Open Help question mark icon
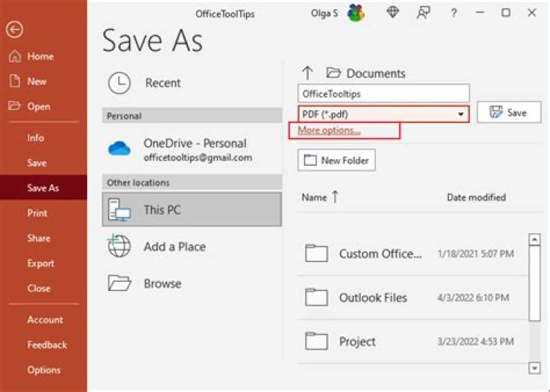This screenshot has height=392, width=550. (454, 13)
